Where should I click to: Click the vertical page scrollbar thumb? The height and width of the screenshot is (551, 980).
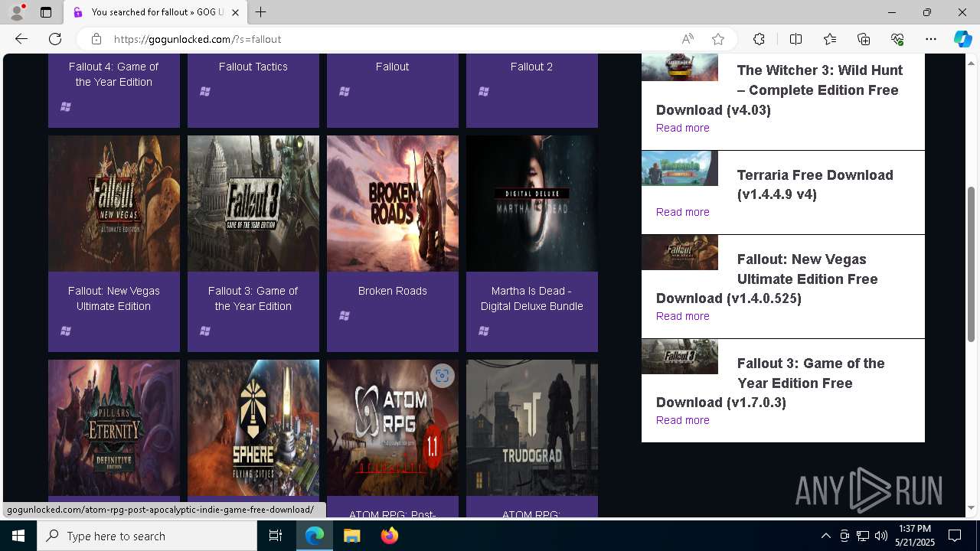[971, 264]
